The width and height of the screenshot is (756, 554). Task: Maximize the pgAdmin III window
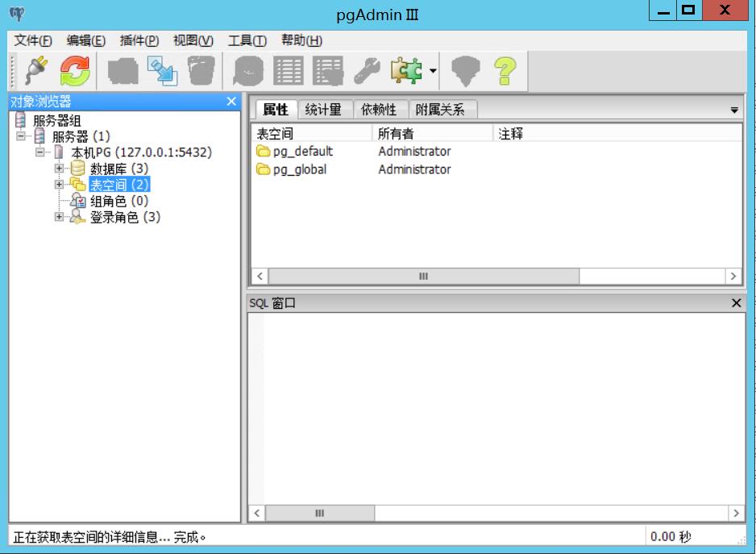pos(689,10)
